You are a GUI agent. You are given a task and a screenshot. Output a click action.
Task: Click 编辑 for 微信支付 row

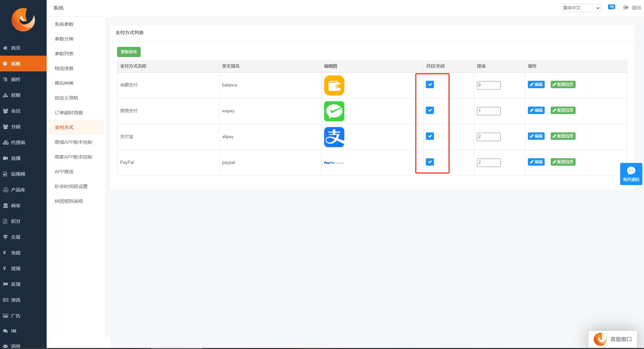click(x=536, y=110)
